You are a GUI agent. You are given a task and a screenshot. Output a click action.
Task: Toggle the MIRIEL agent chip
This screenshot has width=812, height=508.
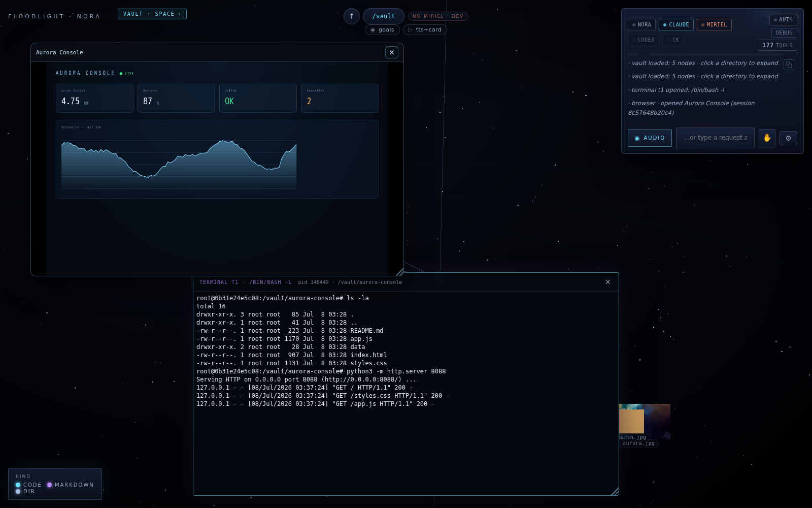(714, 25)
